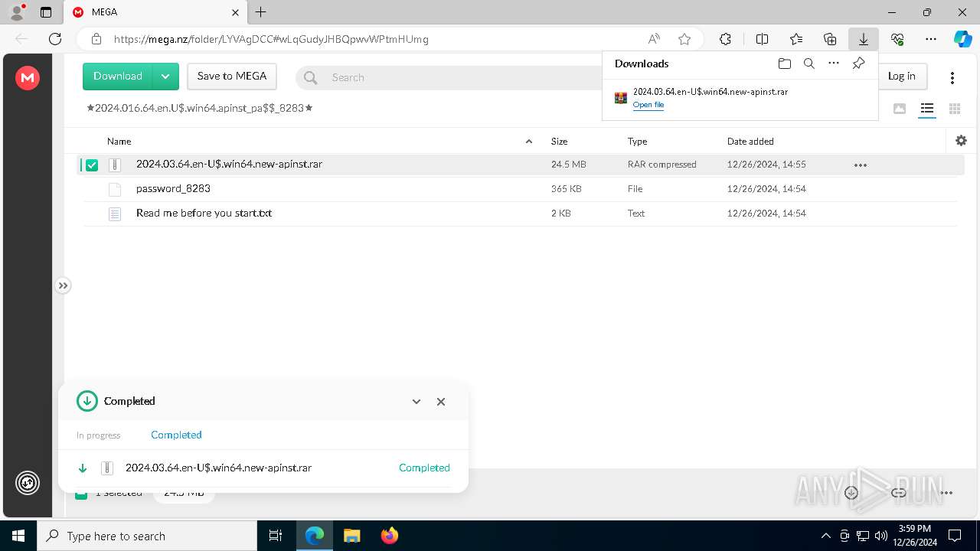Search downloads magnifier icon

[809, 64]
